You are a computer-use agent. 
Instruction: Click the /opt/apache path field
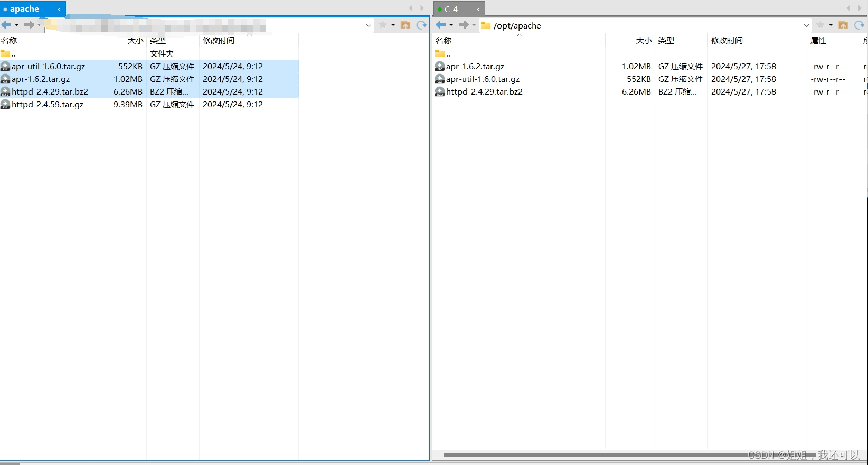pyautogui.click(x=645, y=25)
